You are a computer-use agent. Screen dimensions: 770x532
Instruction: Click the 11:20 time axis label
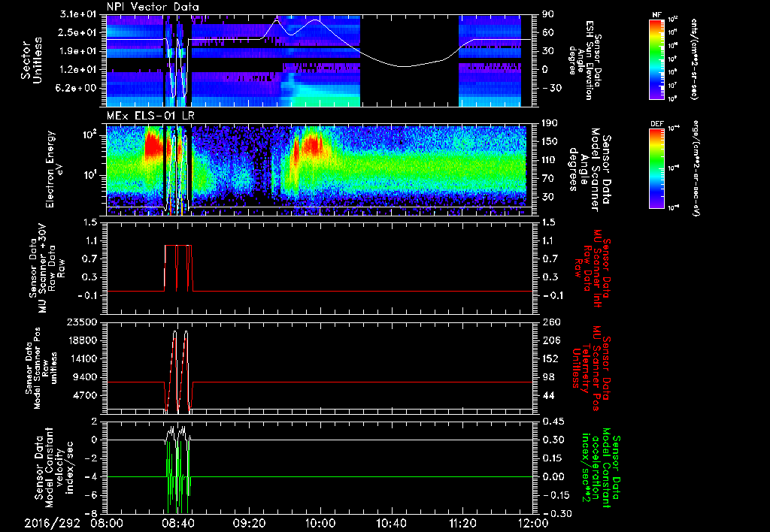pos(462,524)
